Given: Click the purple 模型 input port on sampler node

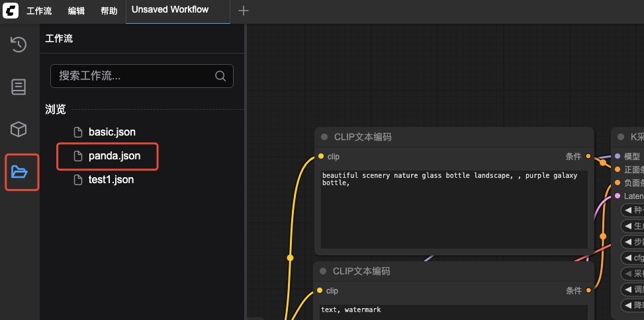Looking at the screenshot, I should coord(618,156).
